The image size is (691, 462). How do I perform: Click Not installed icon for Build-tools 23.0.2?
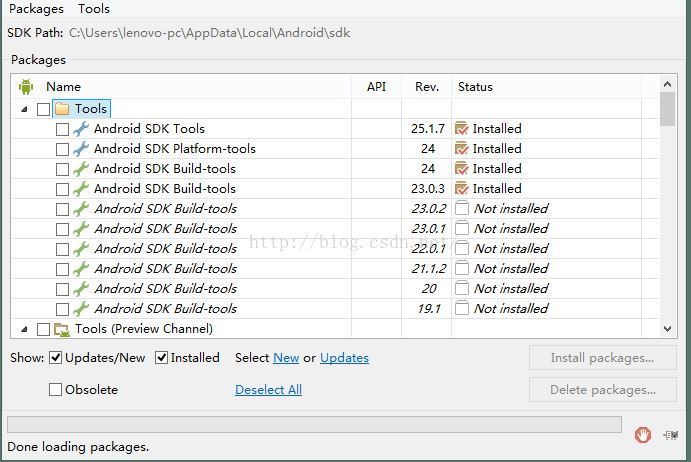[461, 208]
